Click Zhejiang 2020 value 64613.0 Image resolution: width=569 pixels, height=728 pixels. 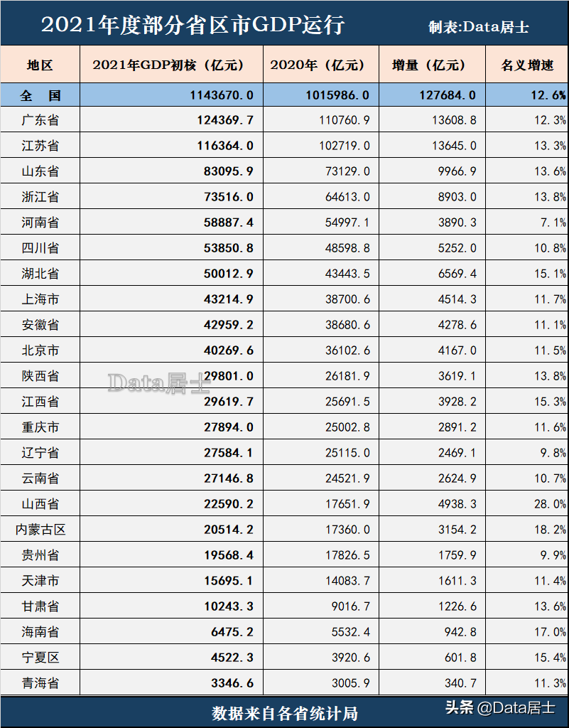(x=347, y=197)
